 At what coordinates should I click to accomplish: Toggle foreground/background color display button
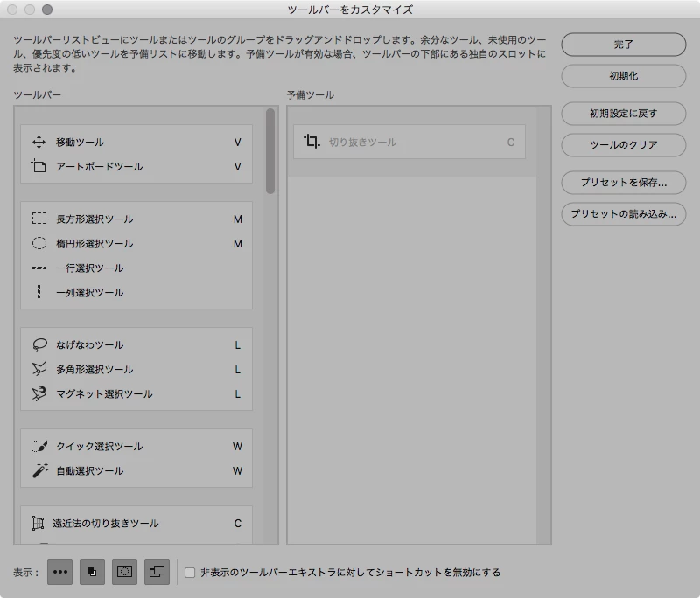(93, 572)
